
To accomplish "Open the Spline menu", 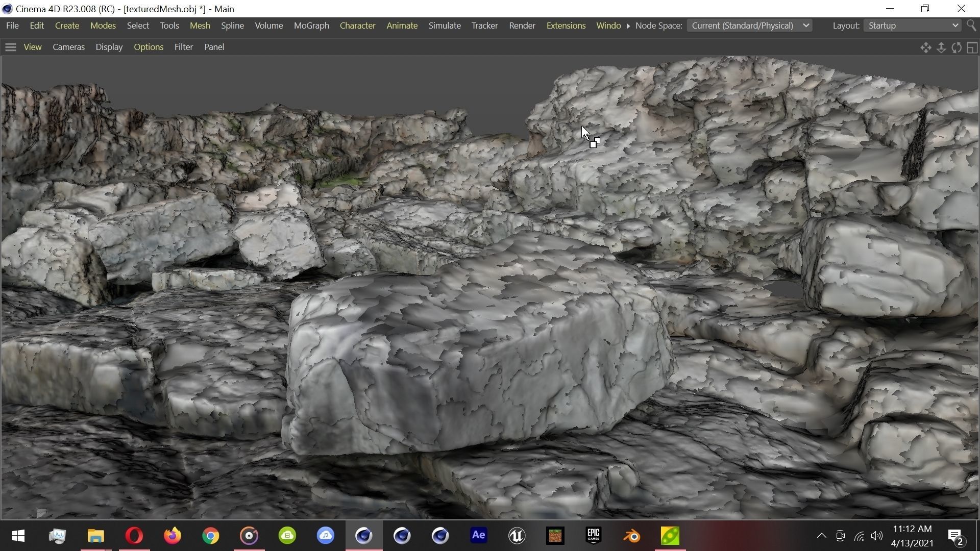I will [x=232, y=26].
